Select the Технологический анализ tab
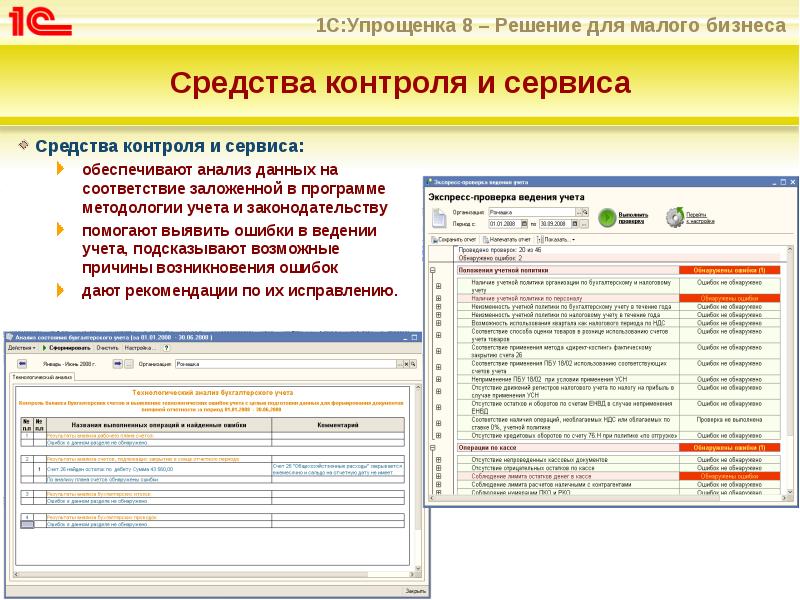The height and width of the screenshot is (600, 800). 42,377
